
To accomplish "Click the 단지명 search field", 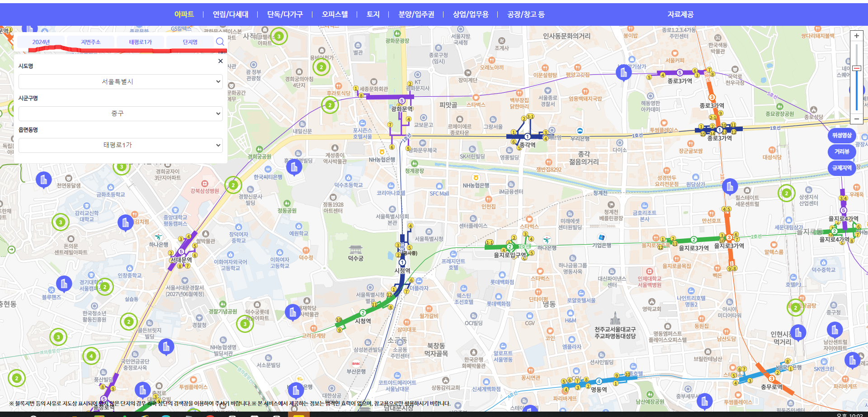I will pyautogui.click(x=190, y=42).
